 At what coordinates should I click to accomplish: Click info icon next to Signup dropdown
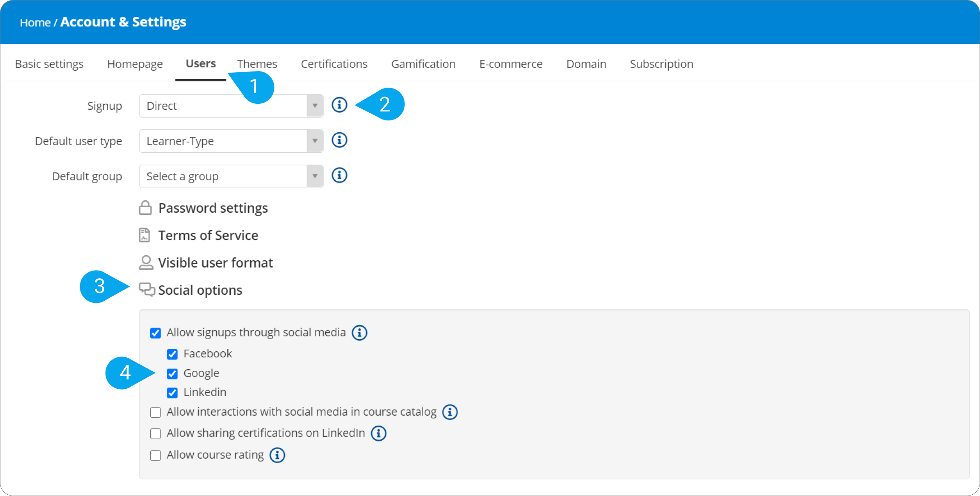point(339,105)
